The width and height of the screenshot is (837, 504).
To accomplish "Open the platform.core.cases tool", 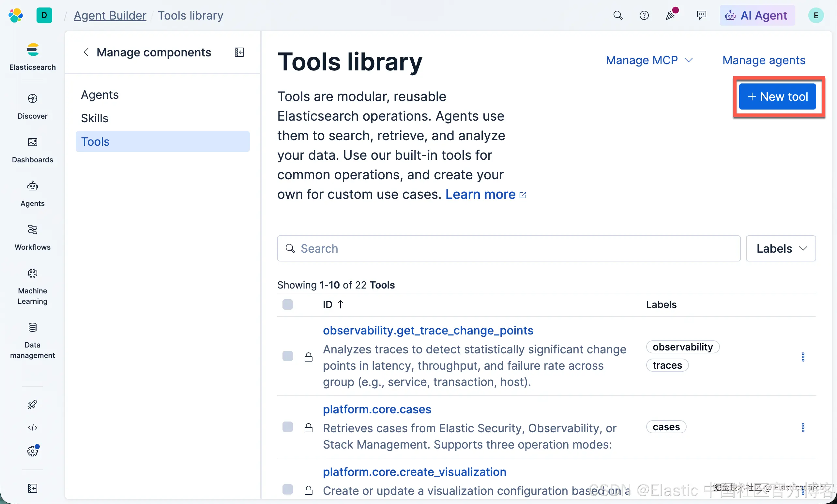I will 377,409.
